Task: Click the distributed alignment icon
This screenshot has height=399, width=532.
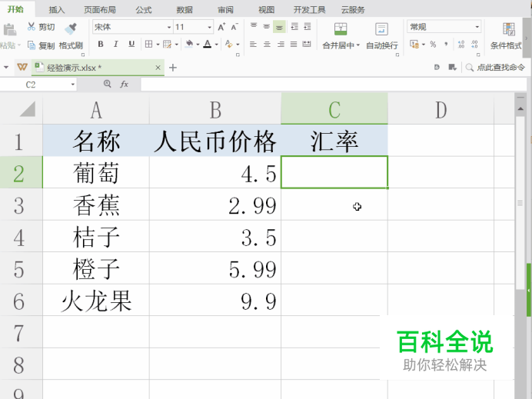Action: [x=307, y=44]
